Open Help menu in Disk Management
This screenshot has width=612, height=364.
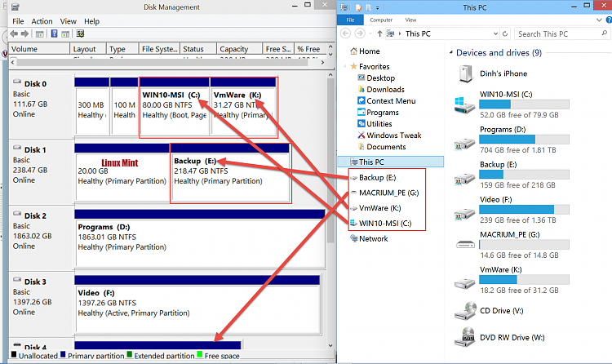[x=91, y=21]
